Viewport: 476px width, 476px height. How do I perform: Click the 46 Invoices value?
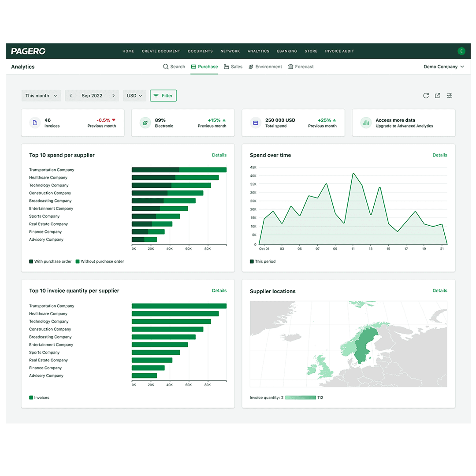[48, 120]
